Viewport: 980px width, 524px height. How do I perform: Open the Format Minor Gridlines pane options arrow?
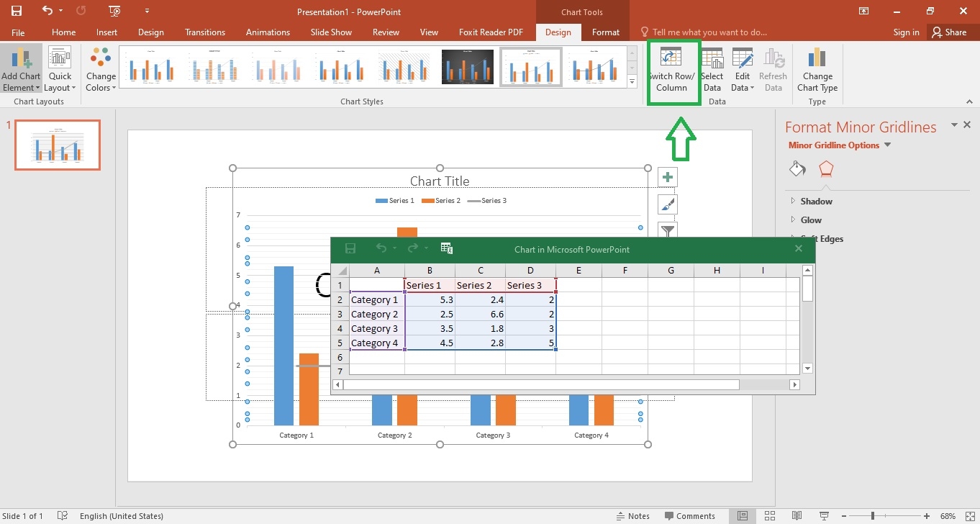[x=954, y=125]
